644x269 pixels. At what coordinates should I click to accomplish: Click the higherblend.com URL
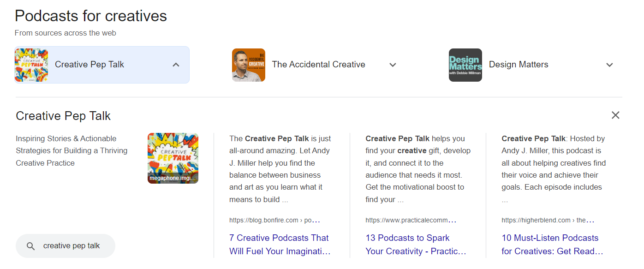(548, 220)
